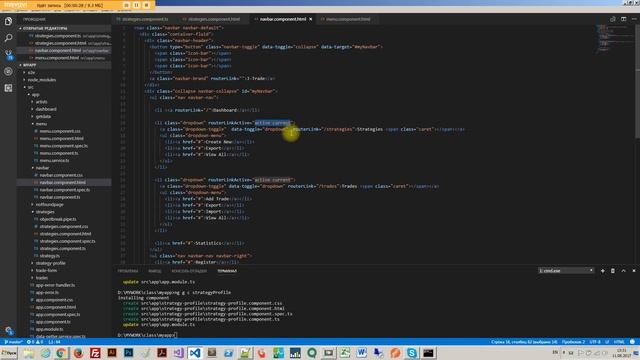Open Google Chrome from the taskbar
Image resolution: width=640 pixels, height=360 pixels.
coord(62,353)
